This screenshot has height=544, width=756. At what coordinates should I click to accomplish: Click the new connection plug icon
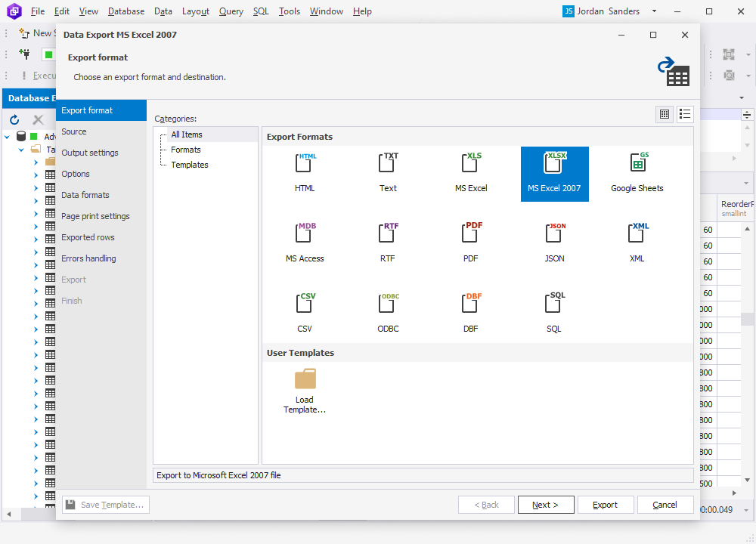[24, 54]
